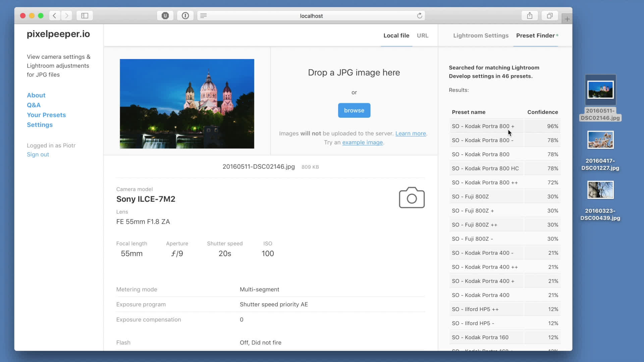This screenshot has width=644, height=362.
Task: Click the browser back arrow button
Action: pos(55,16)
